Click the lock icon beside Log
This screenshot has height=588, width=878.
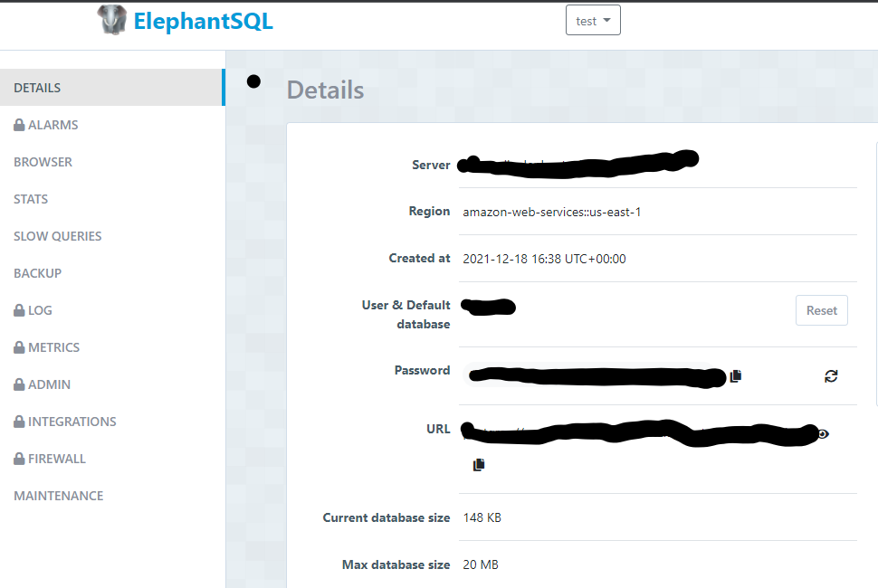(x=19, y=310)
